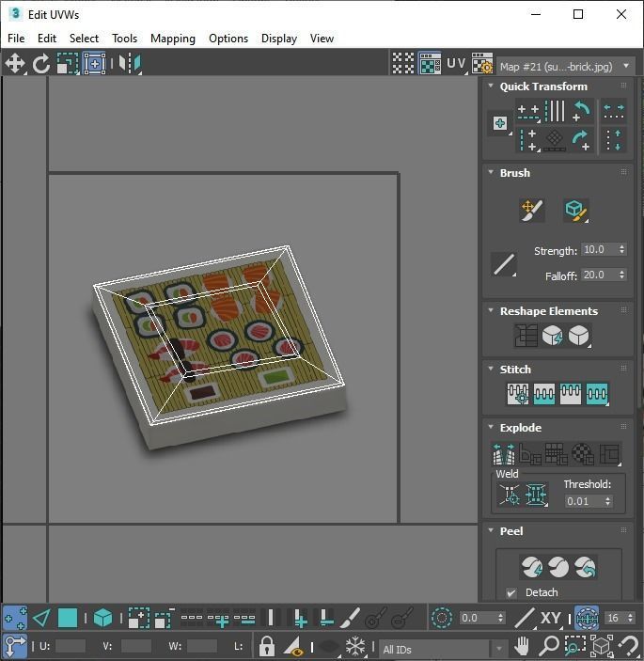Open the Mapping menu

tap(173, 39)
